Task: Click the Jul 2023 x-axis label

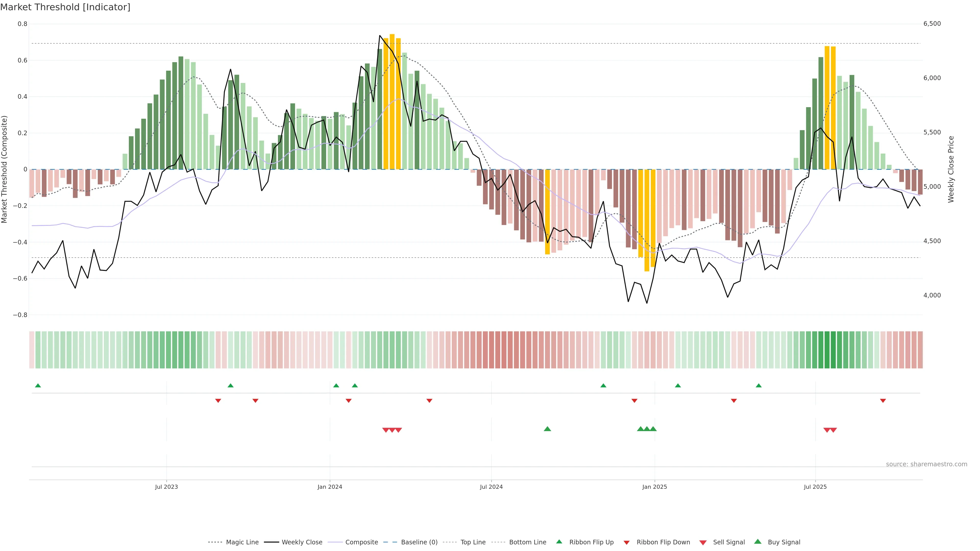Action: [x=166, y=487]
